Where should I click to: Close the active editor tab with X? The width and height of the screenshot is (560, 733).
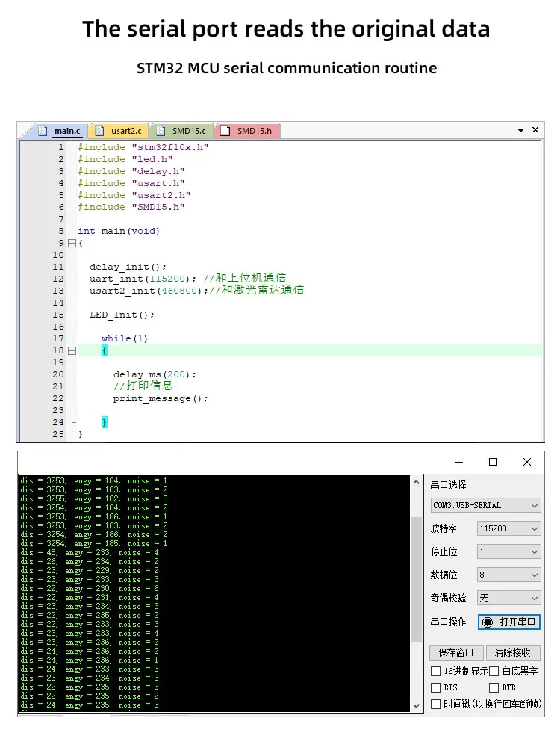point(535,130)
